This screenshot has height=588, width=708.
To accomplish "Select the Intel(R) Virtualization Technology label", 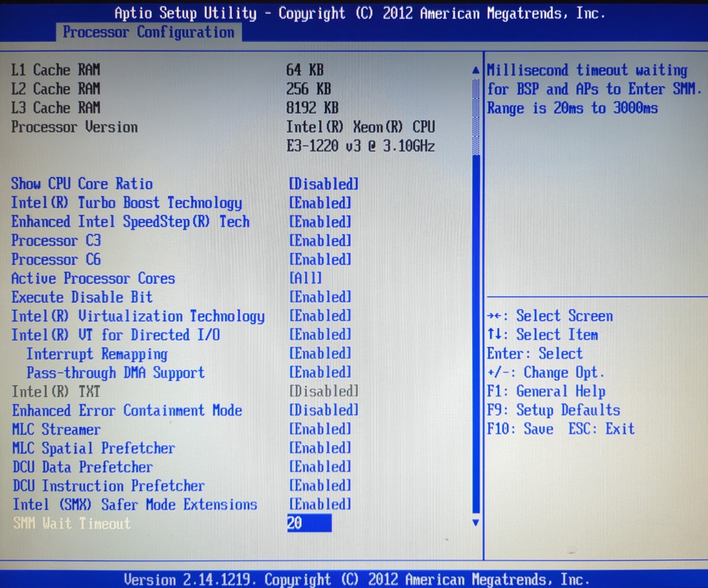I will 138,316.
